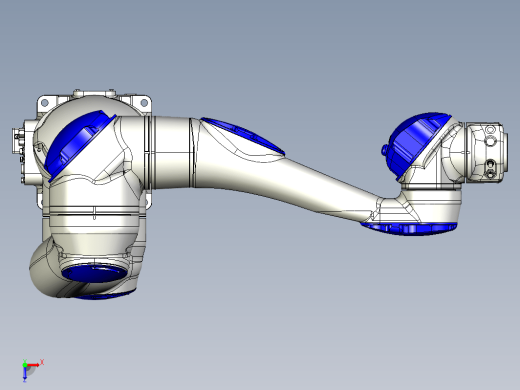This screenshot has width=520, height=390.
Task: Select the long blue cover on the forearm
Action: tap(243, 136)
